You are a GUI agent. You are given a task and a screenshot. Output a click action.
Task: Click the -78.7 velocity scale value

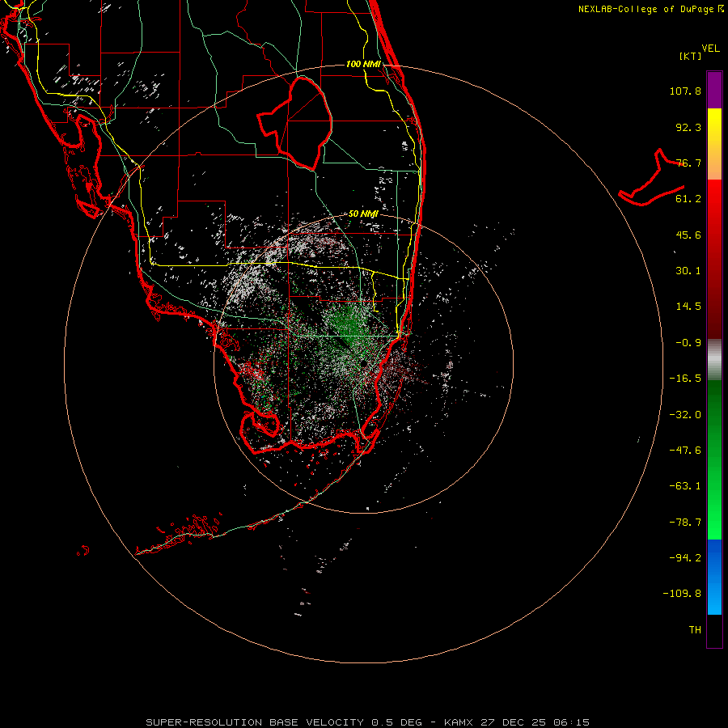[685, 523]
